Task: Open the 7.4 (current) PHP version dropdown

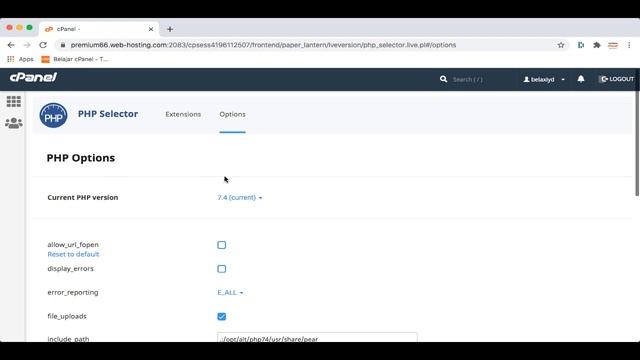Action: (x=240, y=198)
